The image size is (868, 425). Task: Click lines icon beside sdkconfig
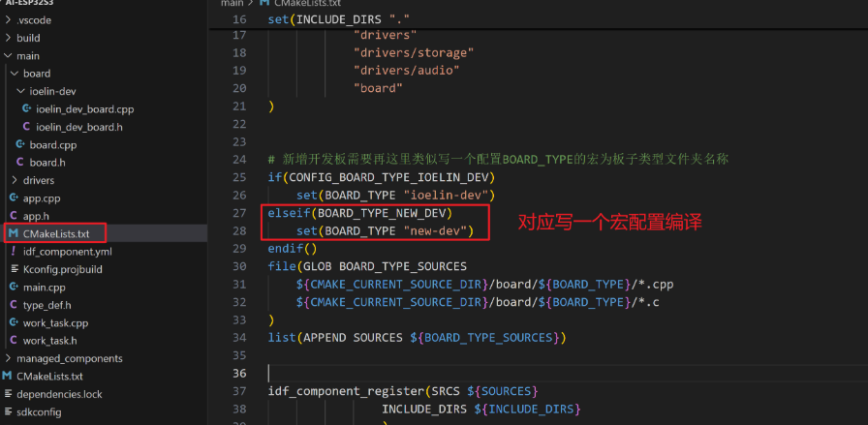click(x=8, y=411)
